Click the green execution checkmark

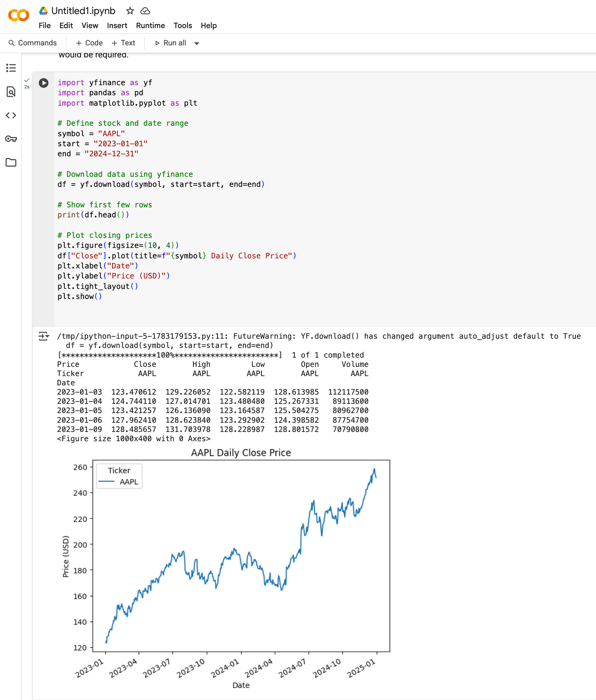coord(27,80)
